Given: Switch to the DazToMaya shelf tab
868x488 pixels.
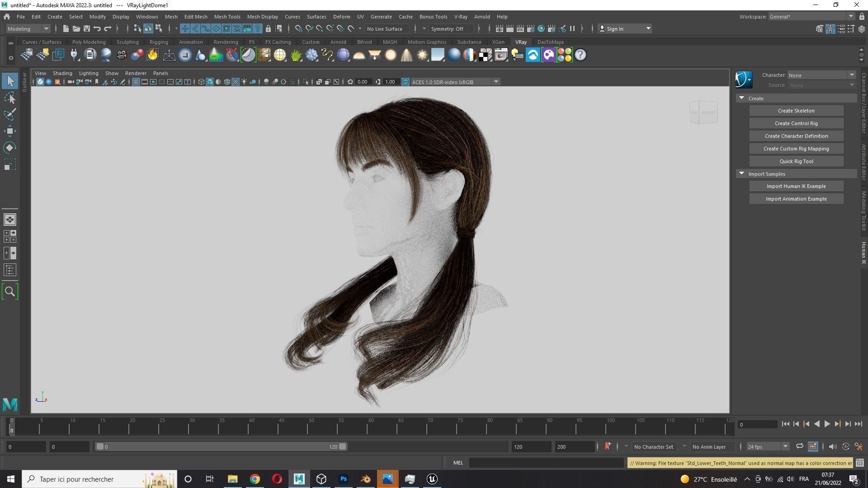Looking at the screenshot, I should (x=550, y=42).
